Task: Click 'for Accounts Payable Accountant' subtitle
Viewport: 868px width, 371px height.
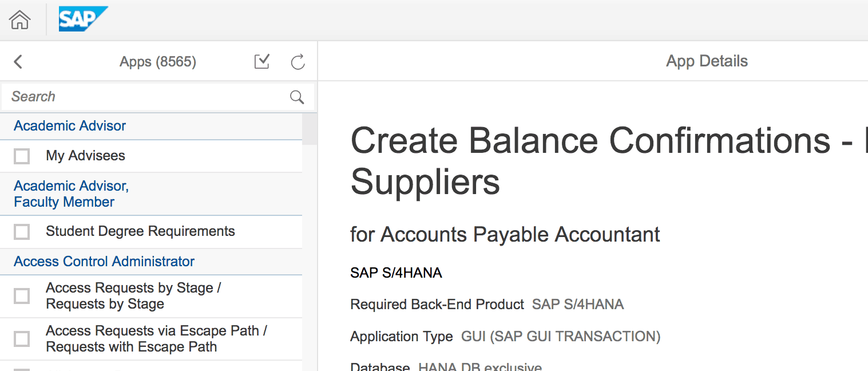Action: pyautogui.click(x=505, y=234)
